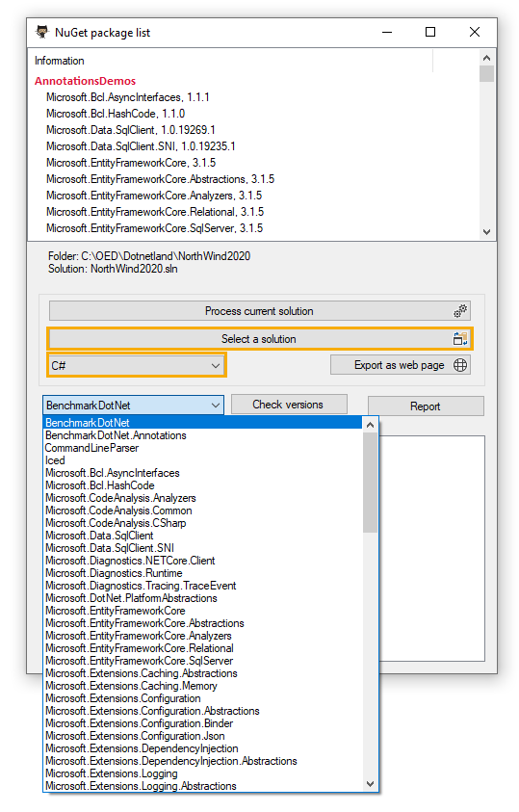Image resolution: width=519 pixels, height=812 pixels.
Task: Click Select a solution button
Action: click(259, 339)
